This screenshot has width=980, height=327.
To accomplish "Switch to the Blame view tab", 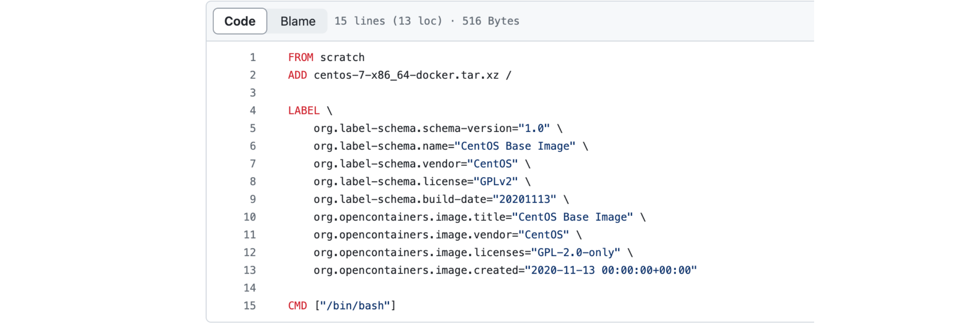I will click(298, 21).
